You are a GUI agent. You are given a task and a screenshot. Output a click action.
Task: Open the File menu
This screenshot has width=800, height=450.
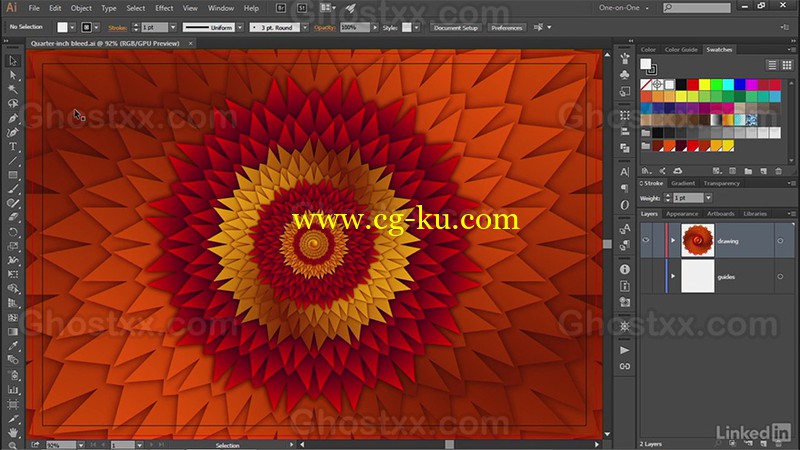click(34, 8)
